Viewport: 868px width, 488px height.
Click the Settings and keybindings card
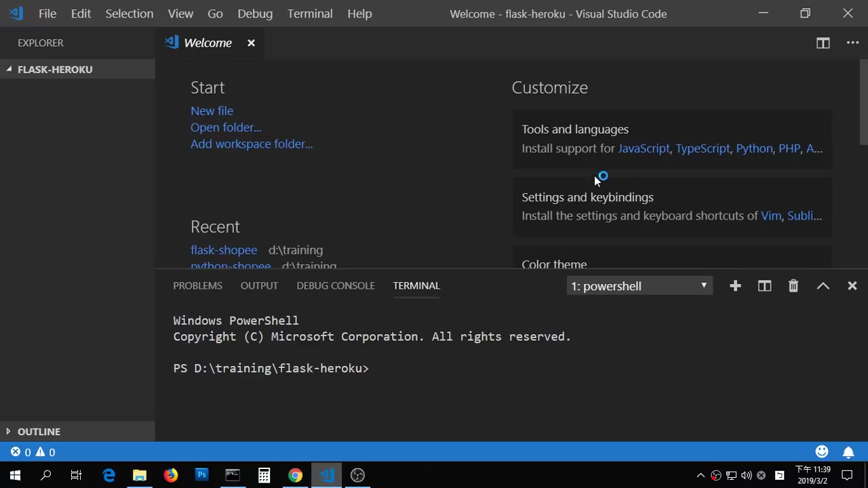(x=671, y=207)
